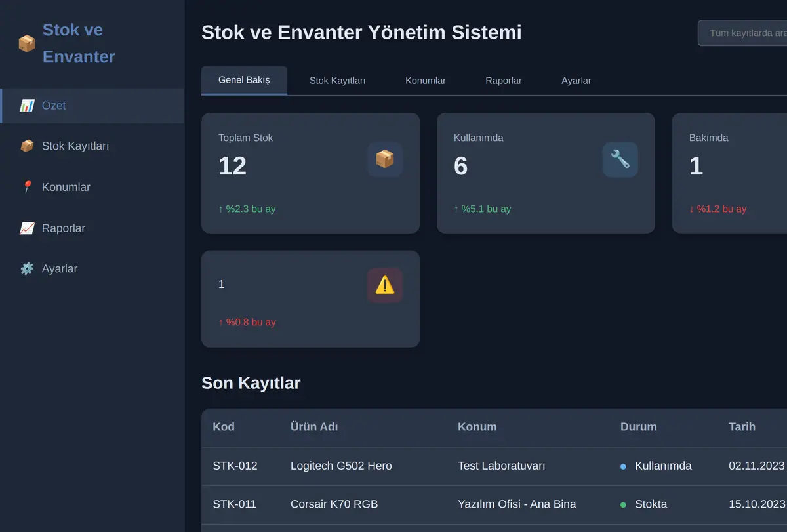The width and height of the screenshot is (787, 532).
Task: Click the Bakımda card label
Action: click(708, 138)
